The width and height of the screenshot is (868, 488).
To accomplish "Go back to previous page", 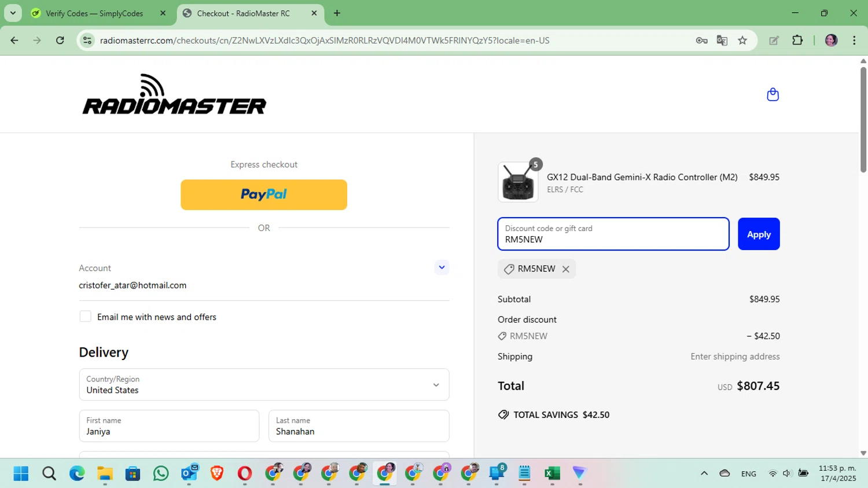I will pos(14,41).
